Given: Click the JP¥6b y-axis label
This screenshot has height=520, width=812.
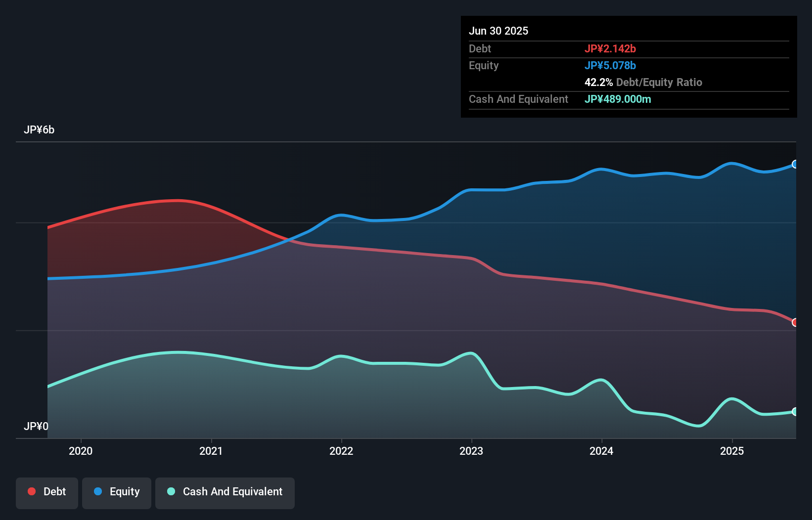Looking at the screenshot, I should tap(40, 130).
